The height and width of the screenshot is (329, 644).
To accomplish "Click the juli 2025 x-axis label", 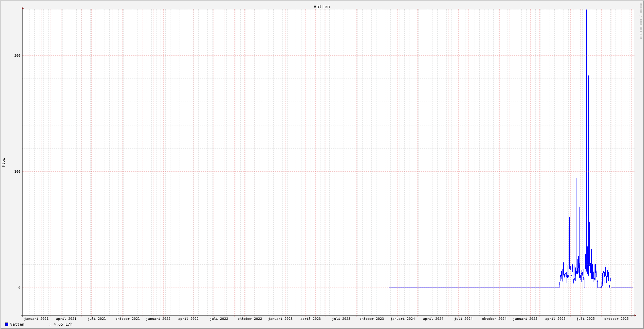I will click(x=586, y=319).
